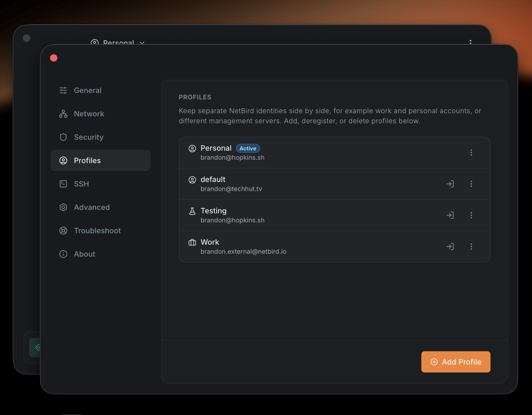
Task: Open the three-dot menu in the back window
Action: [471, 42]
